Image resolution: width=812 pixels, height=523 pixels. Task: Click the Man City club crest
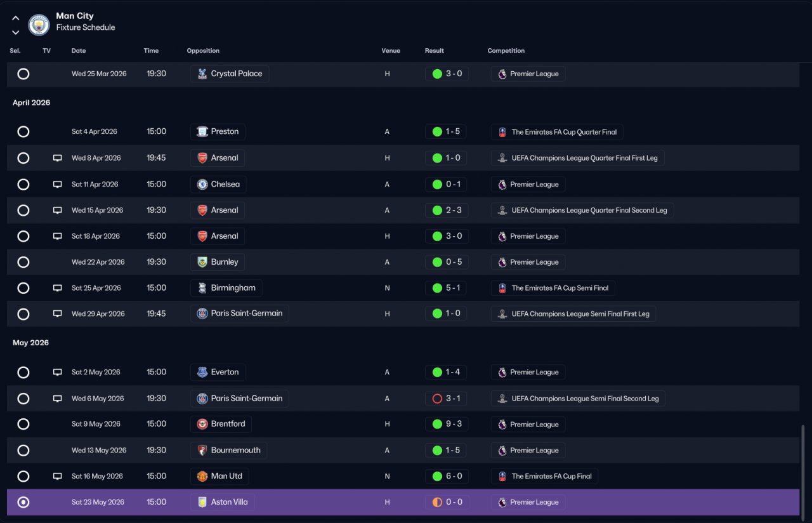coord(39,25)
